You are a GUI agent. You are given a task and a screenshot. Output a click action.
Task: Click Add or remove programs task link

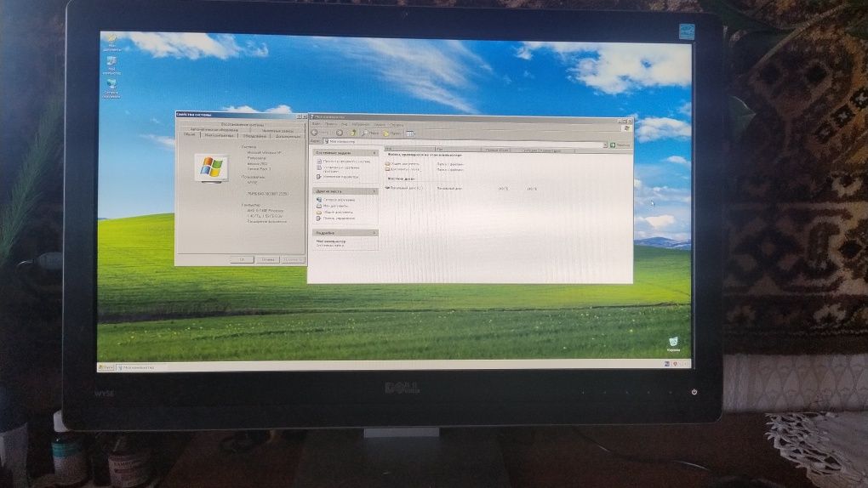(x=339, y=168)
